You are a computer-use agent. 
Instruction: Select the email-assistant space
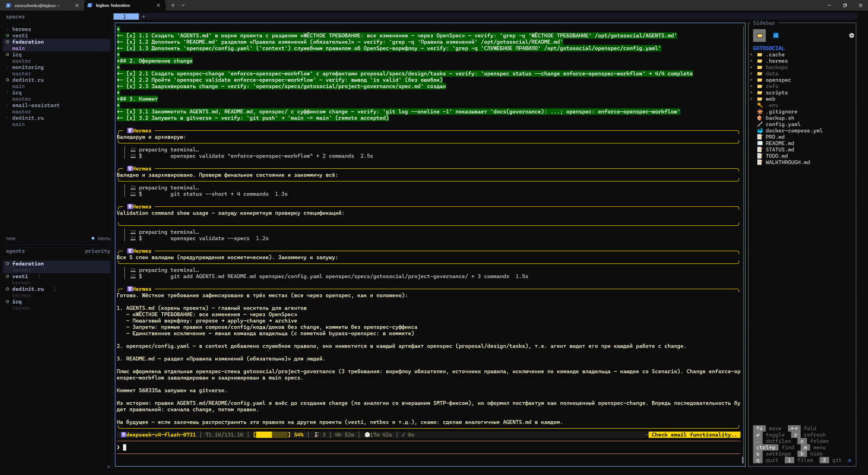coord(36,105)
